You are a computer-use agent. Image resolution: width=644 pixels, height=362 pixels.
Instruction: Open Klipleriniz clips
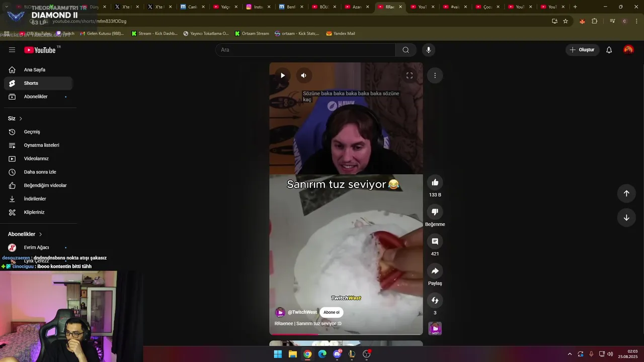[38, 212]
